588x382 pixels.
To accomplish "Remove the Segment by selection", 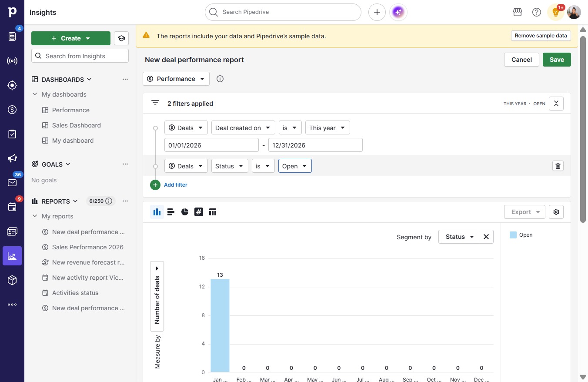I will click(486, 237).
